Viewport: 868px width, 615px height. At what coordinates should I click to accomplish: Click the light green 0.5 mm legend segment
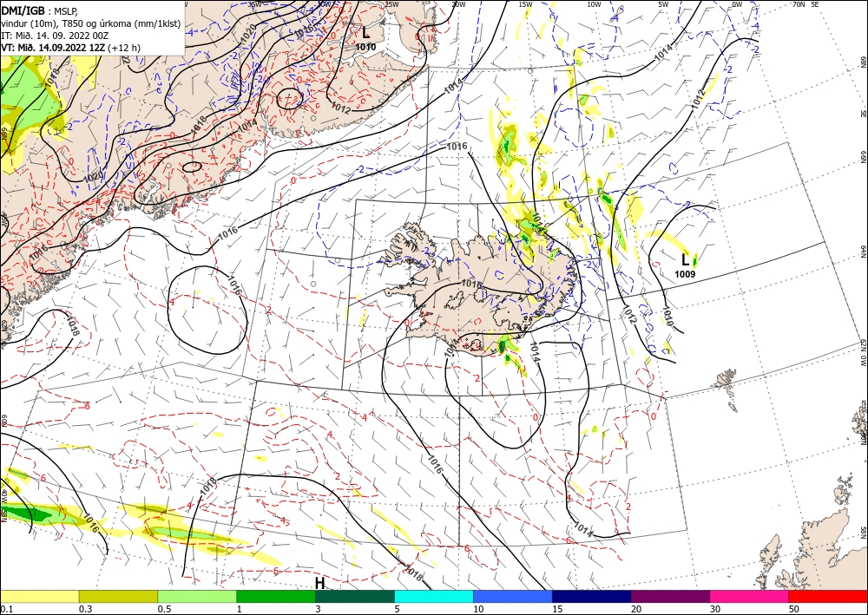pyautogui.click(x=197, y=596)
